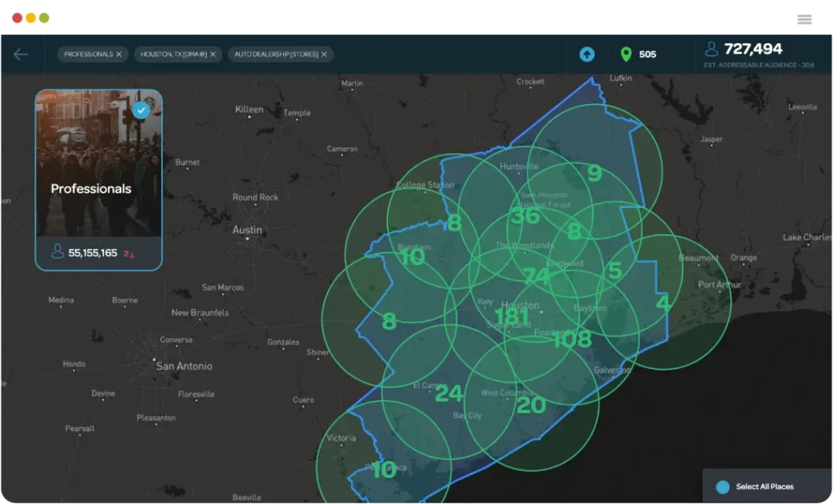Click the Beaumont city label
Image resolution: width=833 pixels, height=504 pixels.
(698, 258)
